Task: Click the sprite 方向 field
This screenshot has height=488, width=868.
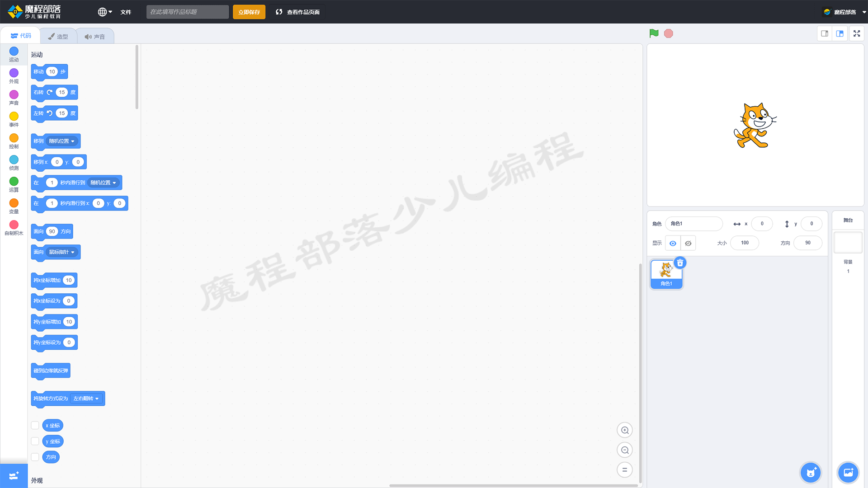Action: click(808, 243)
